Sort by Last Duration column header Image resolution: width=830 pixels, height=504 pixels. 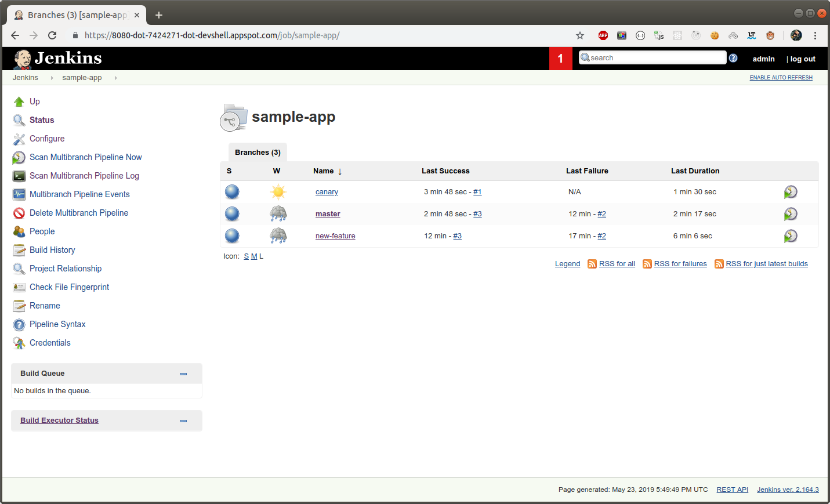pyautogui.click(x=695, y=171)
